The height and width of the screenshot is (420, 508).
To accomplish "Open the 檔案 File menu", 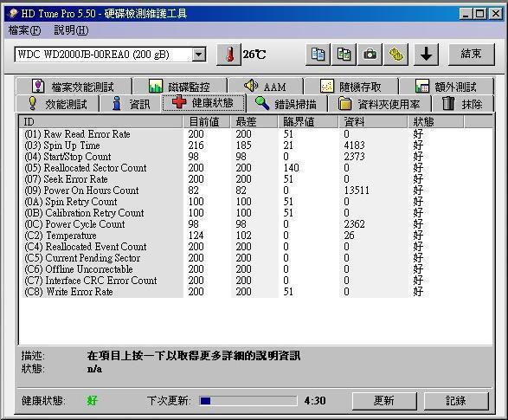I will [x=24, y=30].
